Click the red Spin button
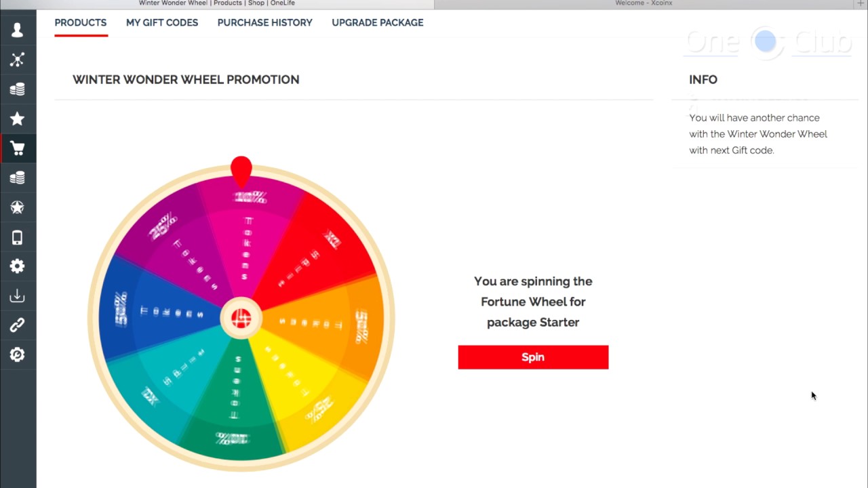 (x=533, y=357)
